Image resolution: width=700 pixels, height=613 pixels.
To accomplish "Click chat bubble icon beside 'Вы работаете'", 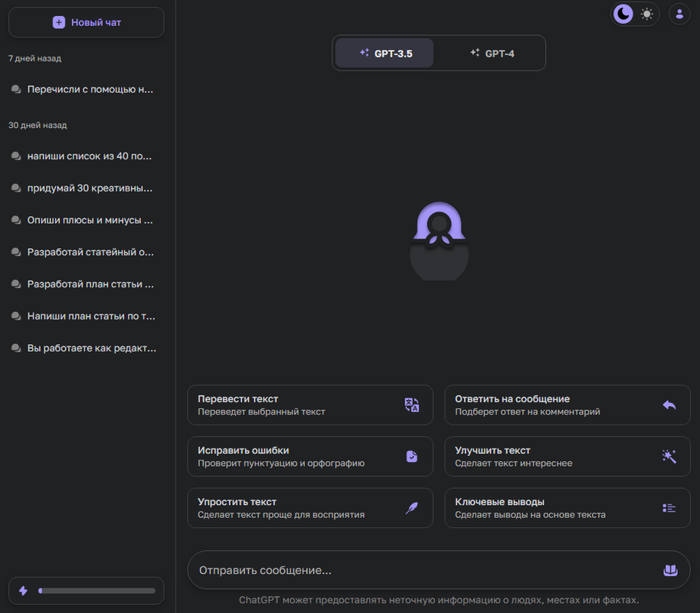I will (x=16, y=348).
